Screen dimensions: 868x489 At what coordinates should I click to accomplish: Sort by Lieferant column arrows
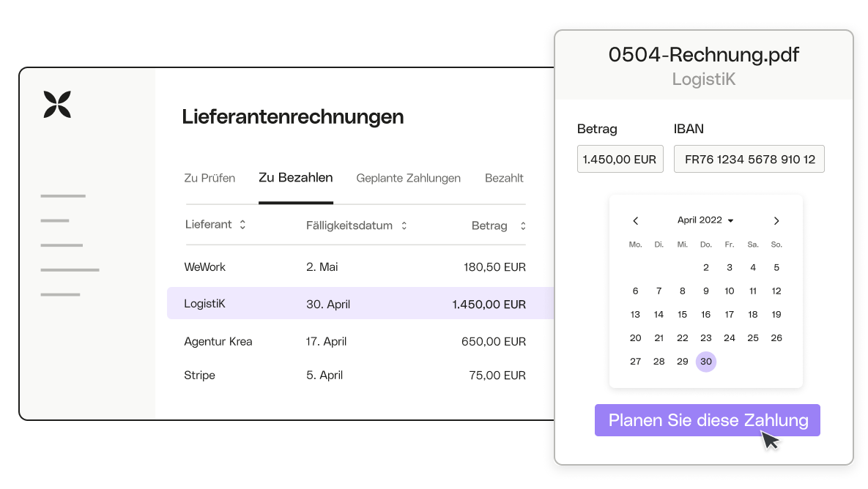(242, 225)
